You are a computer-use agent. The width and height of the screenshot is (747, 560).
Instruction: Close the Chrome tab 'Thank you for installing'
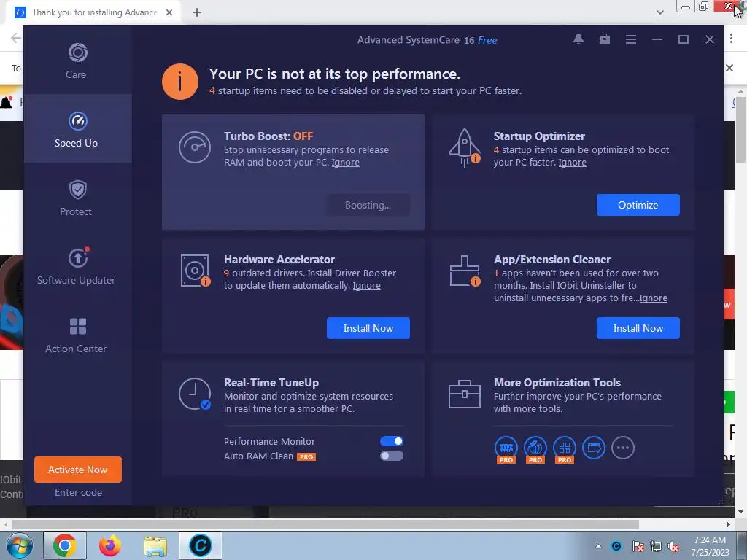(169, 12)
